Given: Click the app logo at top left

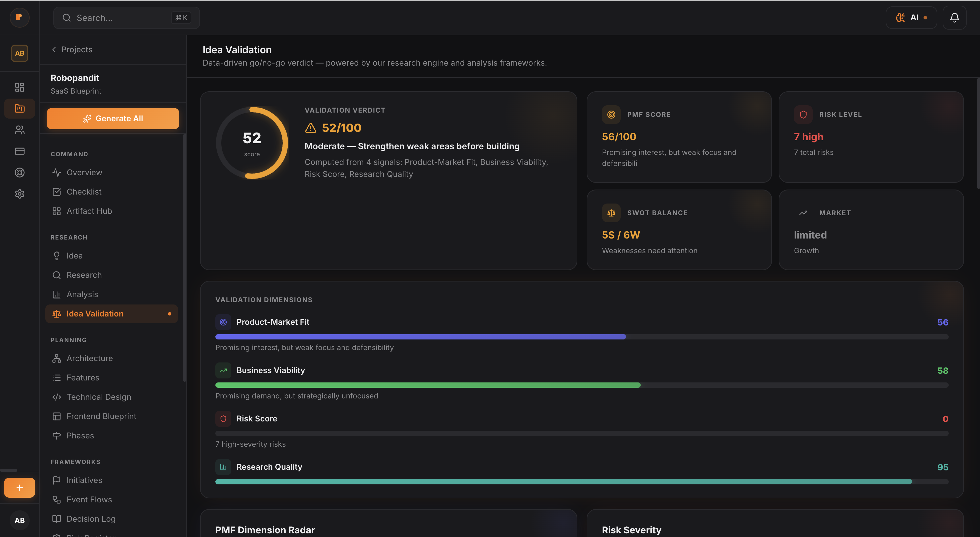Looking at the screenshot, I should point(19,18).
